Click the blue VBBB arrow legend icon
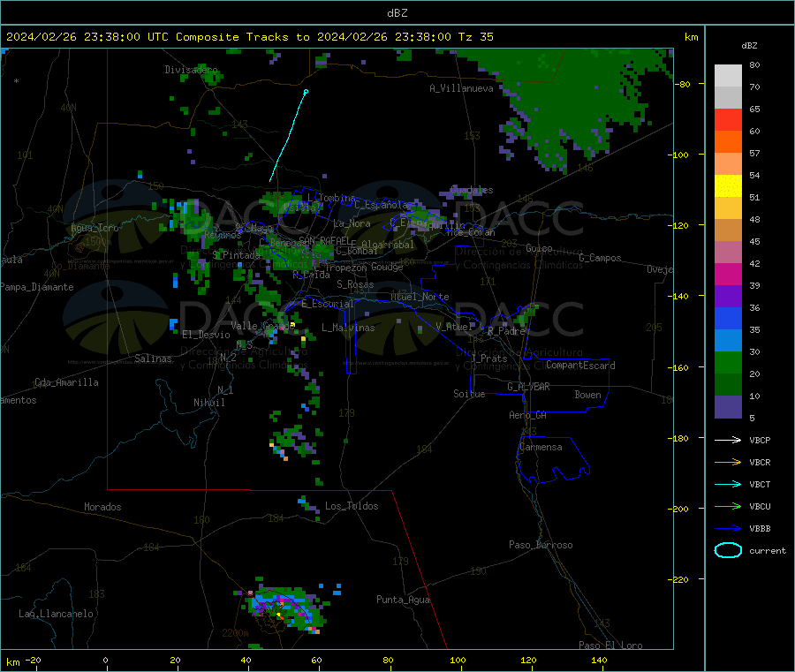This screenshot has height=672, width=795. 728,528
